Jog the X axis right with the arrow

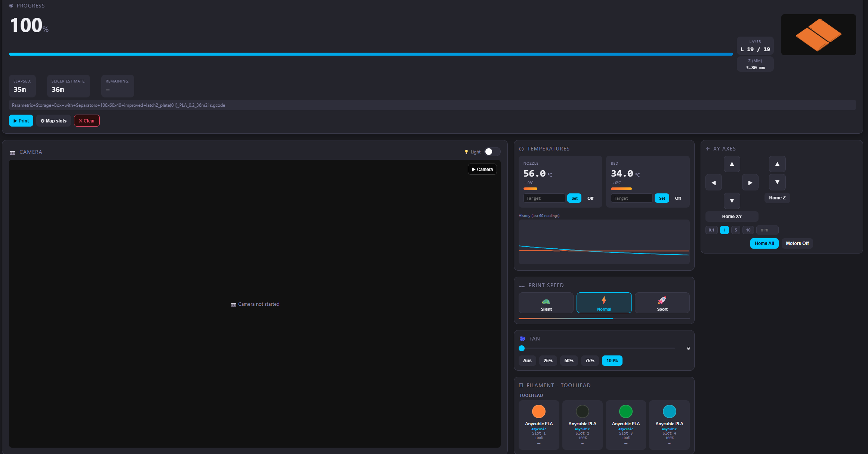click(x=750, y=183)
